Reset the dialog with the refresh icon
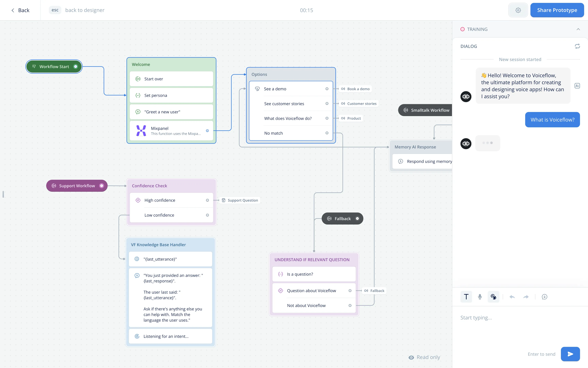 [577, 46]
